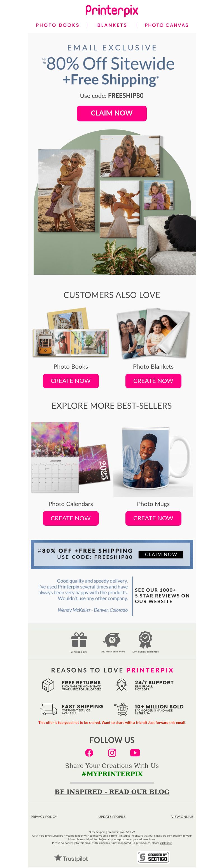Open the Photo Canvas menu link

[x=167, y=25]
